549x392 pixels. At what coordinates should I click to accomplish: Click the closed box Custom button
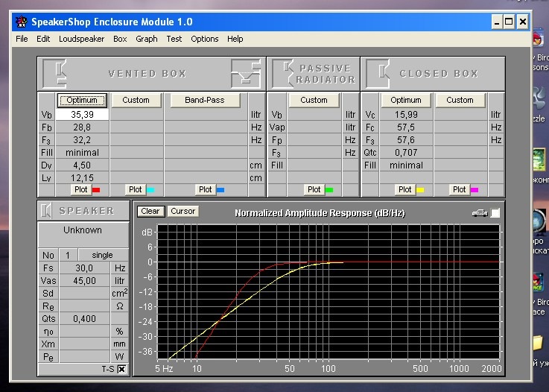[x=460, y=100]
